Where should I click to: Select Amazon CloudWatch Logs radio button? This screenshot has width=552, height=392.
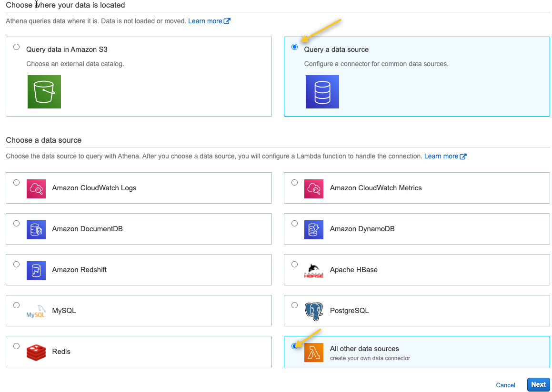pos(16,183)
